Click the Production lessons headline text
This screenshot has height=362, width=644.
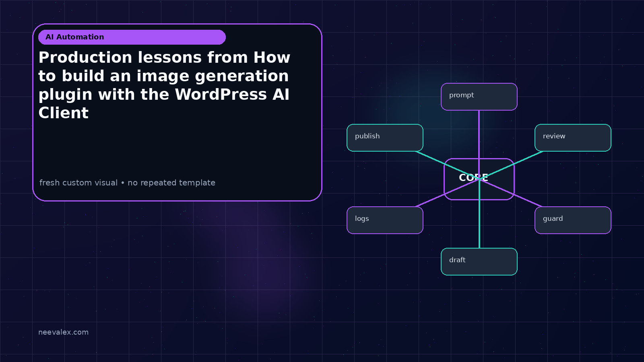coord(164,85)
